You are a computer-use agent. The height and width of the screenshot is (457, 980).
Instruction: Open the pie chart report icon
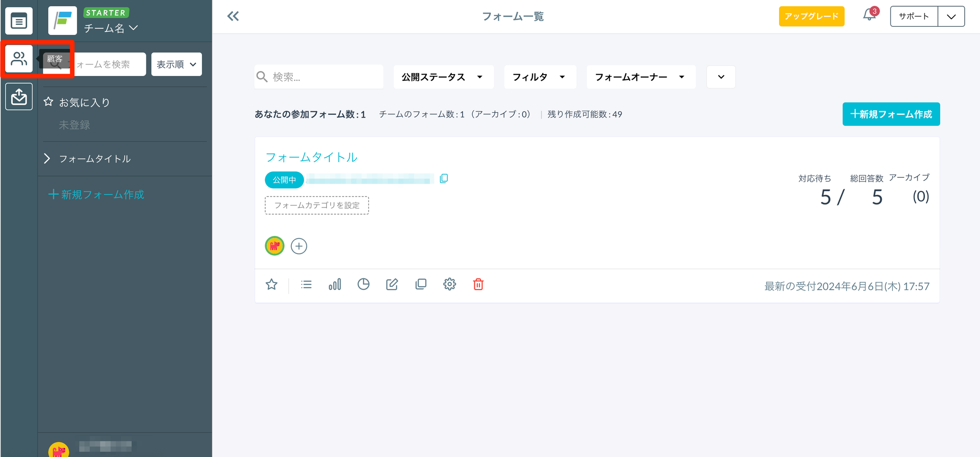pyautogui.click(x=364, y=284)
